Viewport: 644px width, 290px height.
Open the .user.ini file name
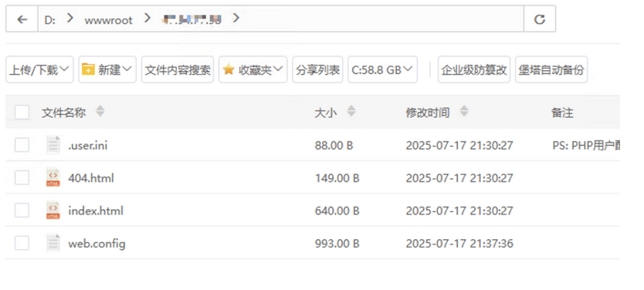click(88, 145)
